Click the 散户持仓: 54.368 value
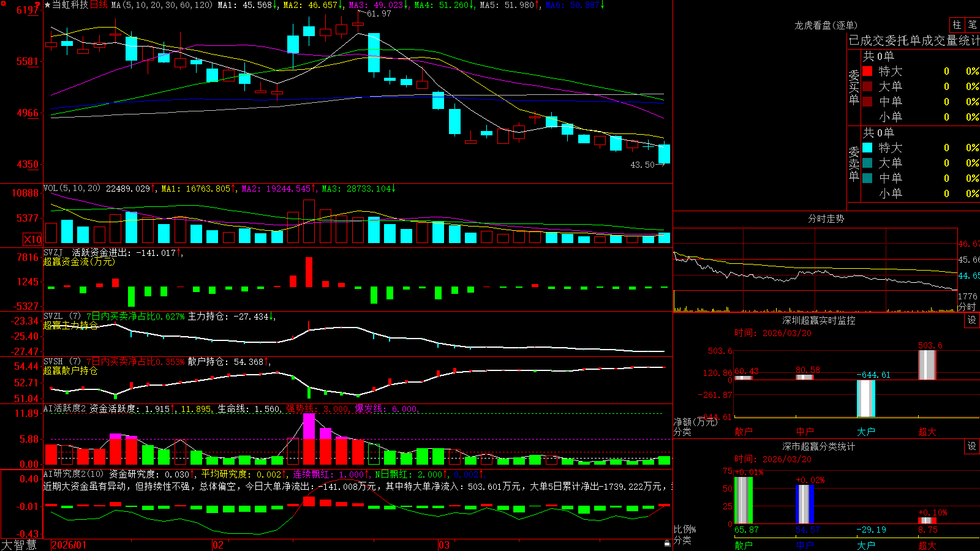 (226, 362)
